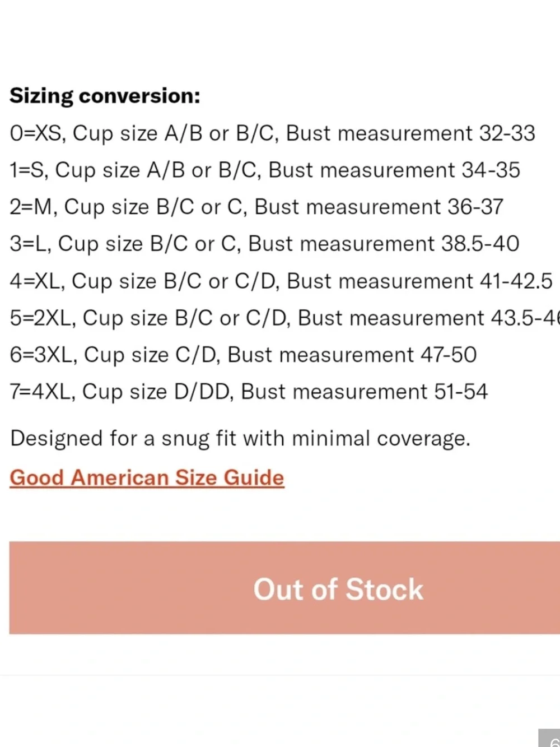Screen dimensions: 560x747
Task: Click the snug fit description text
Action: coord(240,439)
